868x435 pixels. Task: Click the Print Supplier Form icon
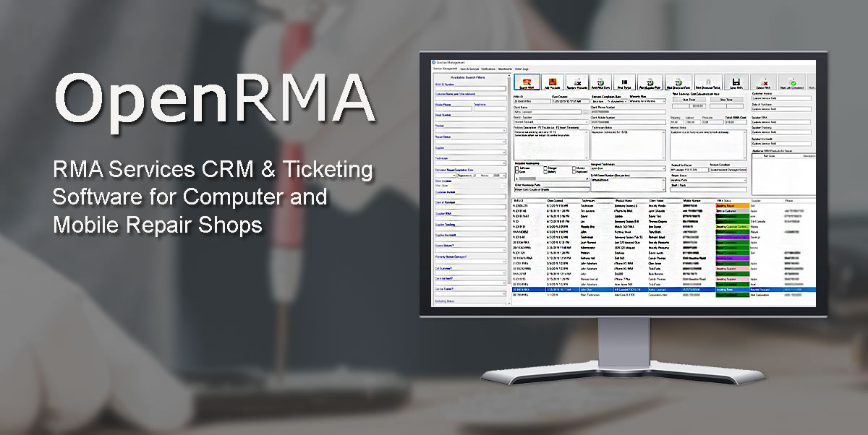(650, 82)
